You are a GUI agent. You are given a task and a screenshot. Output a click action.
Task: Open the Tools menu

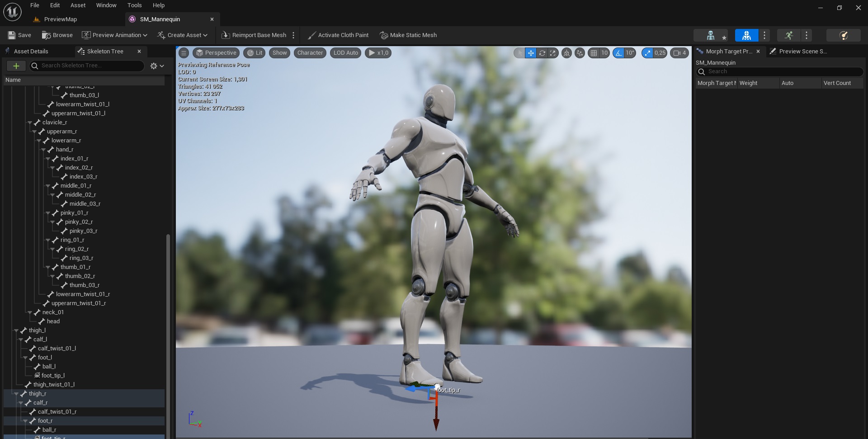click(x=134, y=5)
